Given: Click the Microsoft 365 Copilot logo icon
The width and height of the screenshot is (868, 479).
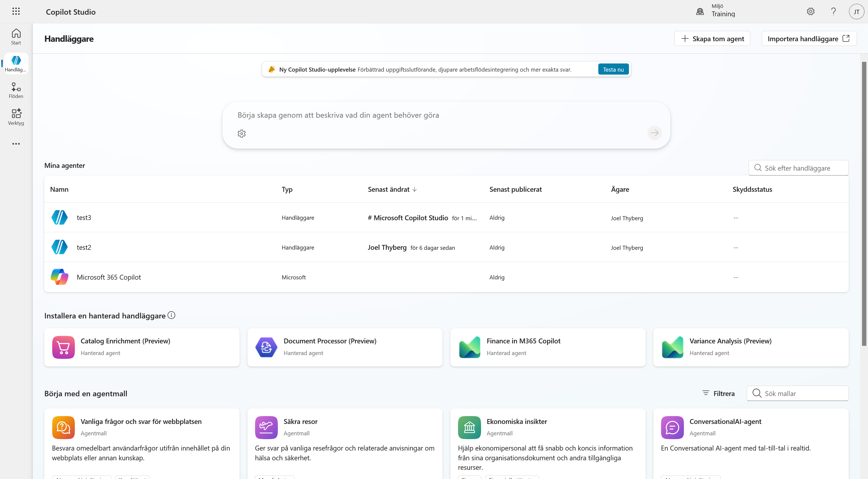Looking at the screenshot, I should pyautogui.click(x=60, y=277).
